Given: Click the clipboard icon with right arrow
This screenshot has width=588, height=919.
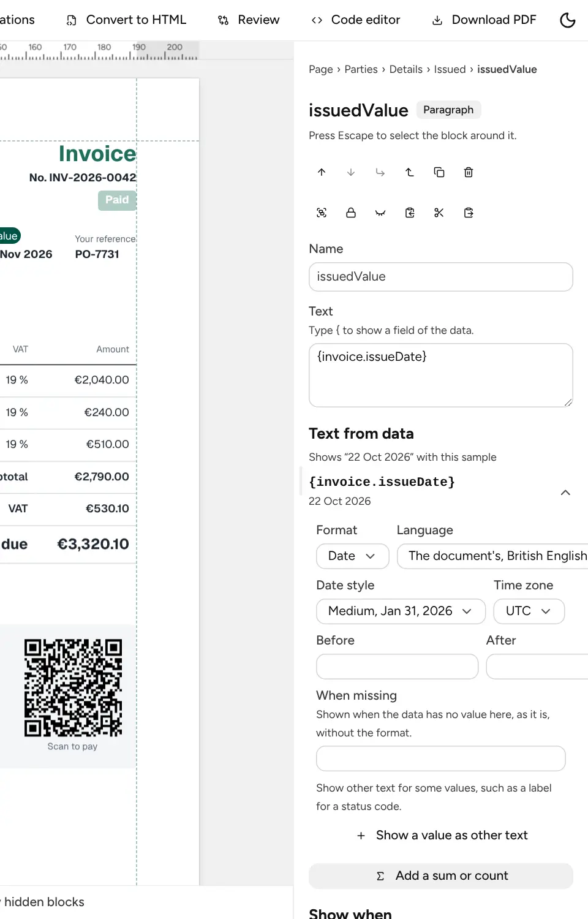Looking at the screenshot, I should click(x=469, y=213).
